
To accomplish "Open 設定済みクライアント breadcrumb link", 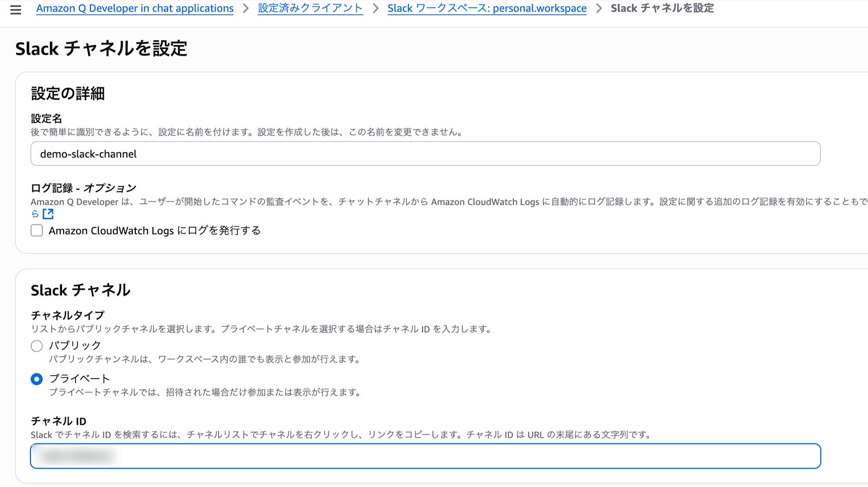I will (310, 8).
